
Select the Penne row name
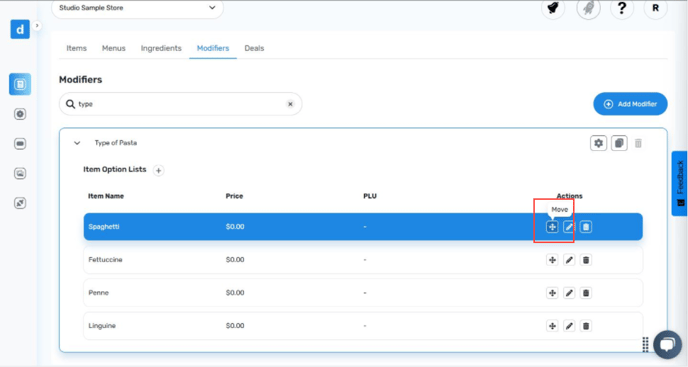[x=99, y=293]
